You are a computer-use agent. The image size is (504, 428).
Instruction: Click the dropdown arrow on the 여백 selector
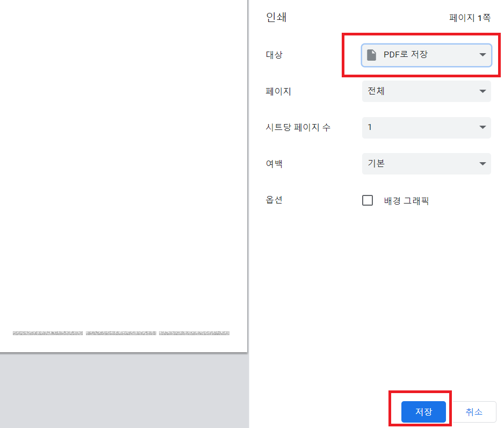[x=483, y=164]
